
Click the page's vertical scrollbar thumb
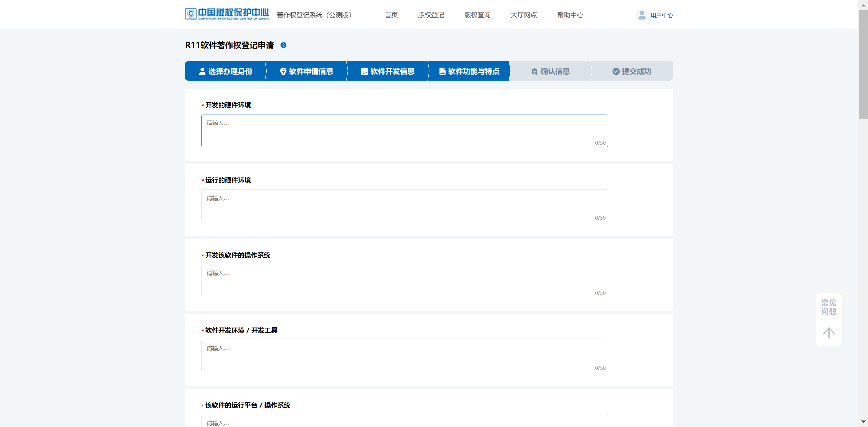[863, 65]
